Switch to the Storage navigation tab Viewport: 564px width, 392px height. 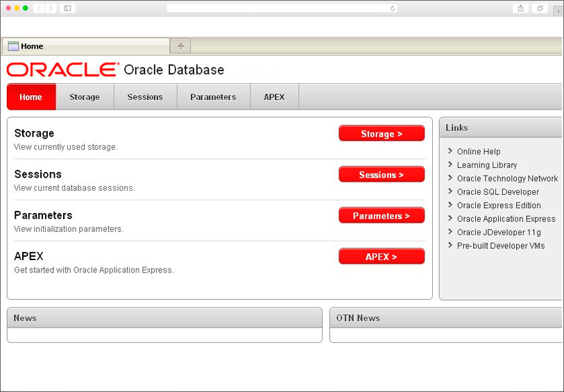[x=85, y=96]
